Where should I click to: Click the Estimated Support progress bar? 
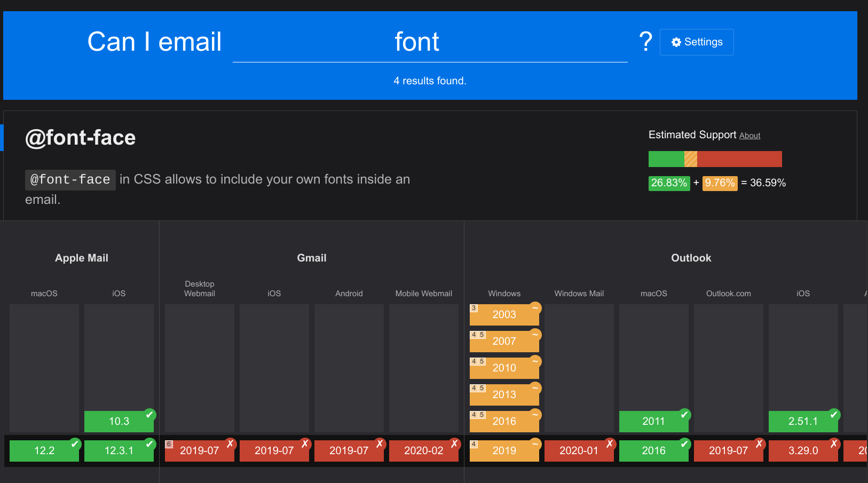(715, 159)
